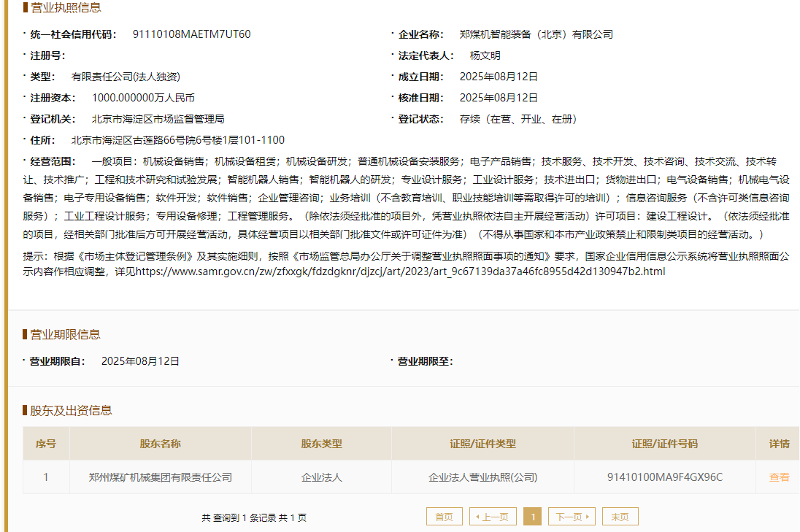Click shareholder type cell 企业法人

click(321, 477)
